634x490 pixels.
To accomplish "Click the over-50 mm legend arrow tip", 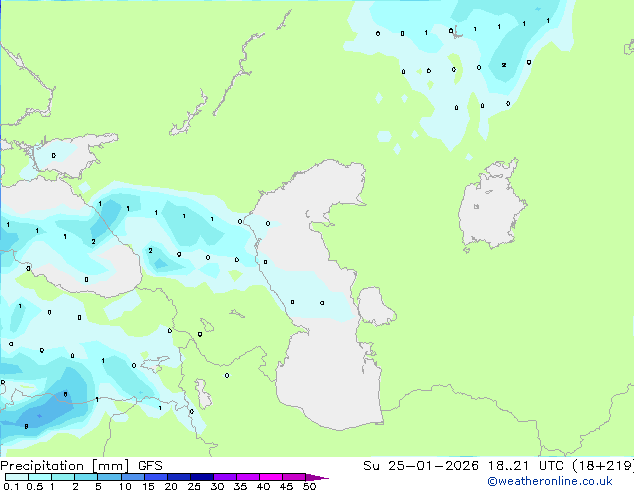I will point(317,477).
